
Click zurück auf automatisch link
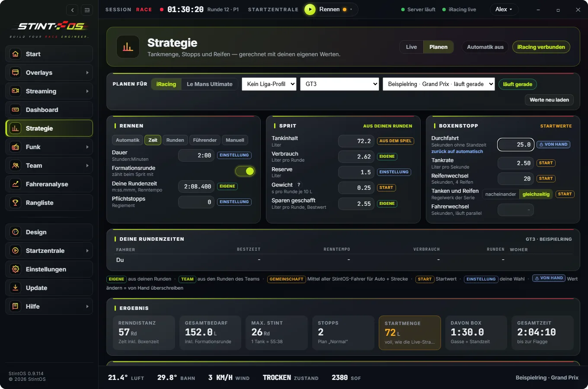click(x=457, y=151)
